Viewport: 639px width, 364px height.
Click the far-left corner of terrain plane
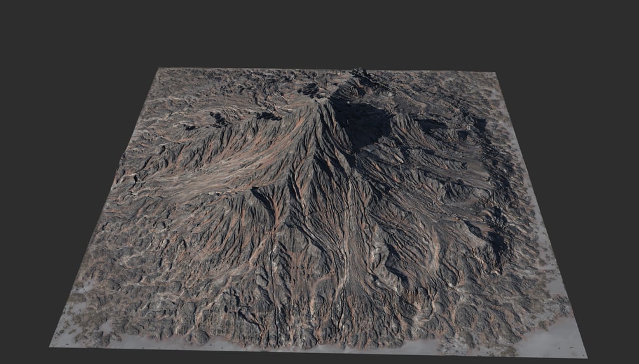coord(159,70)
